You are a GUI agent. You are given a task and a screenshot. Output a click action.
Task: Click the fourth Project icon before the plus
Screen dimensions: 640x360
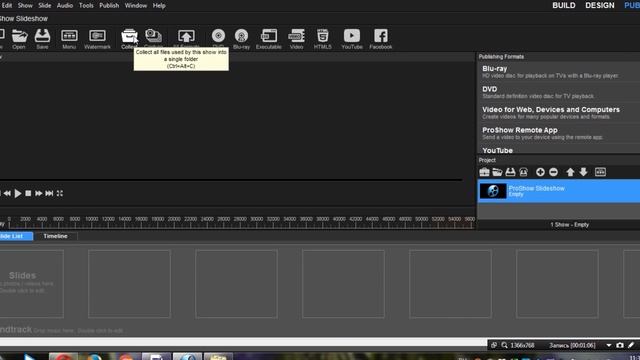click(x=524, y=172)
